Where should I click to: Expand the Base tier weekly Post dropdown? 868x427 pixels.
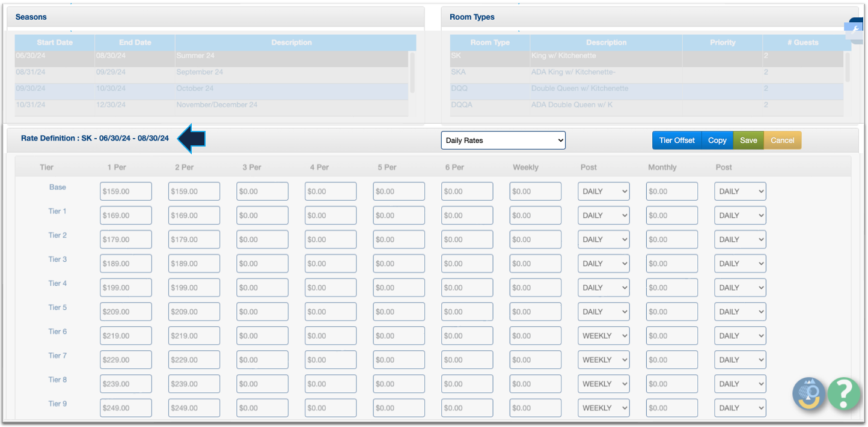pyautogui.click(x=604, y=192)
